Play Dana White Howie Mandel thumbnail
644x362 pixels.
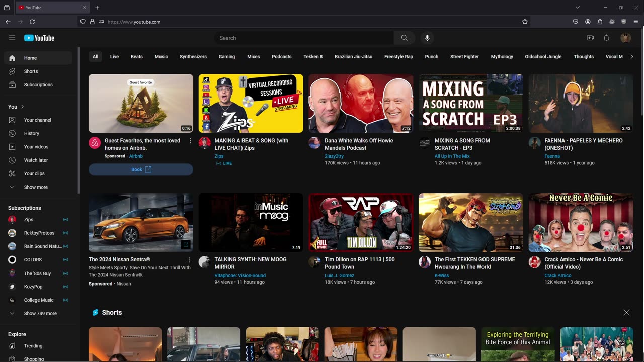tap(361, 103)
